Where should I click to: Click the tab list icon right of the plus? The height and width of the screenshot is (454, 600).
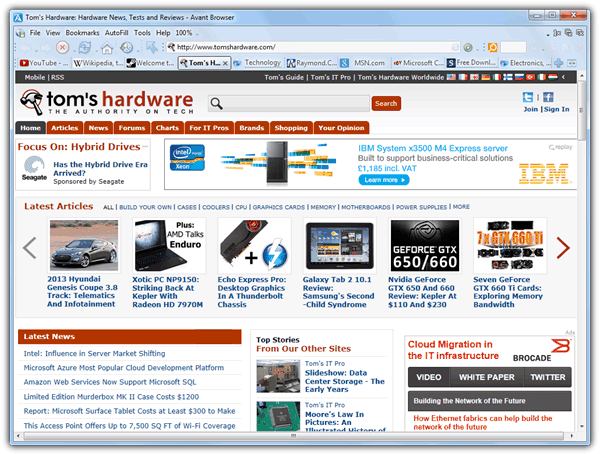pos(572,63)
